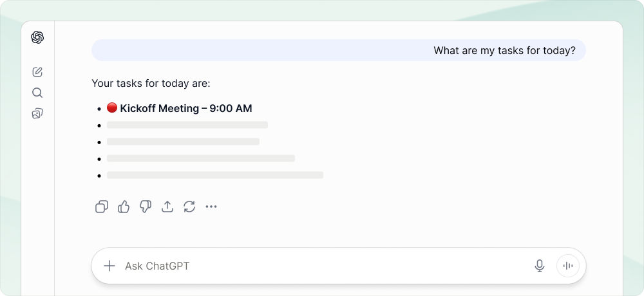Start a new chat with the pencil icon

click(37, 72)
